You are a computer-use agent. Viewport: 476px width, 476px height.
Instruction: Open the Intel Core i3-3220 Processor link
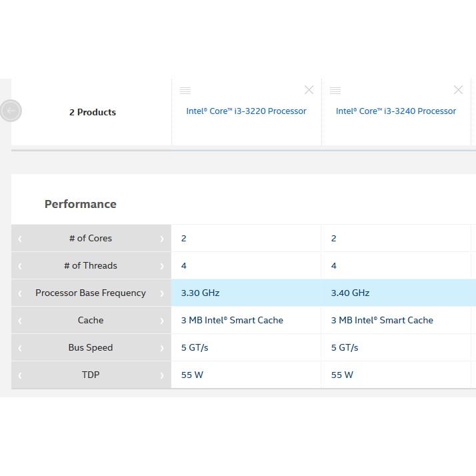[x=246, y=111]
